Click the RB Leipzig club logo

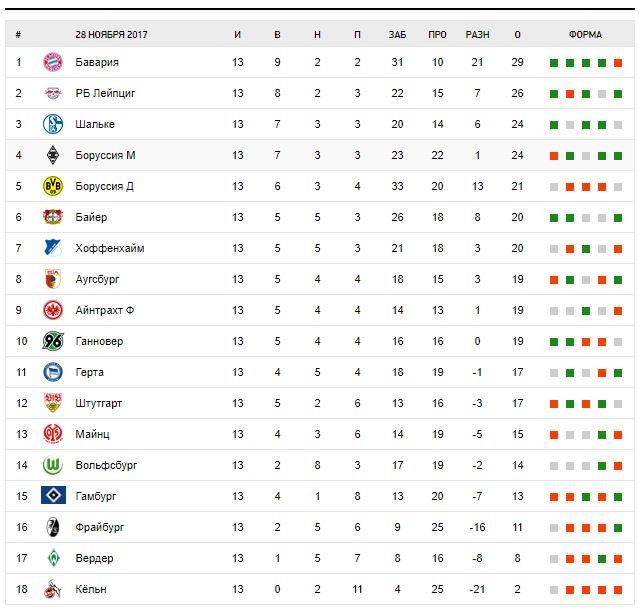click(x=53, y=93)
